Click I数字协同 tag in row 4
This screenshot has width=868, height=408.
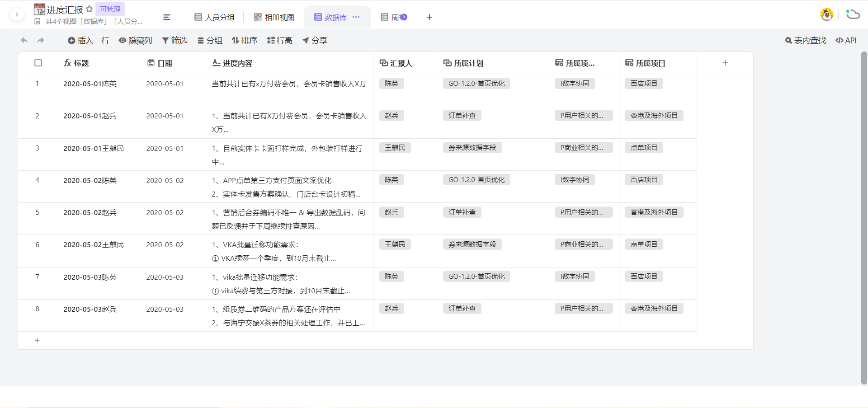575,180
